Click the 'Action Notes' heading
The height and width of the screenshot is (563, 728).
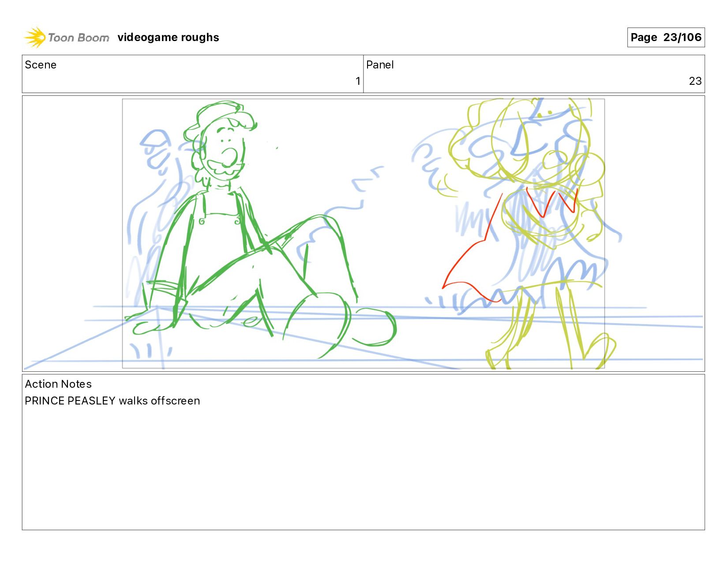pos(58,384)
